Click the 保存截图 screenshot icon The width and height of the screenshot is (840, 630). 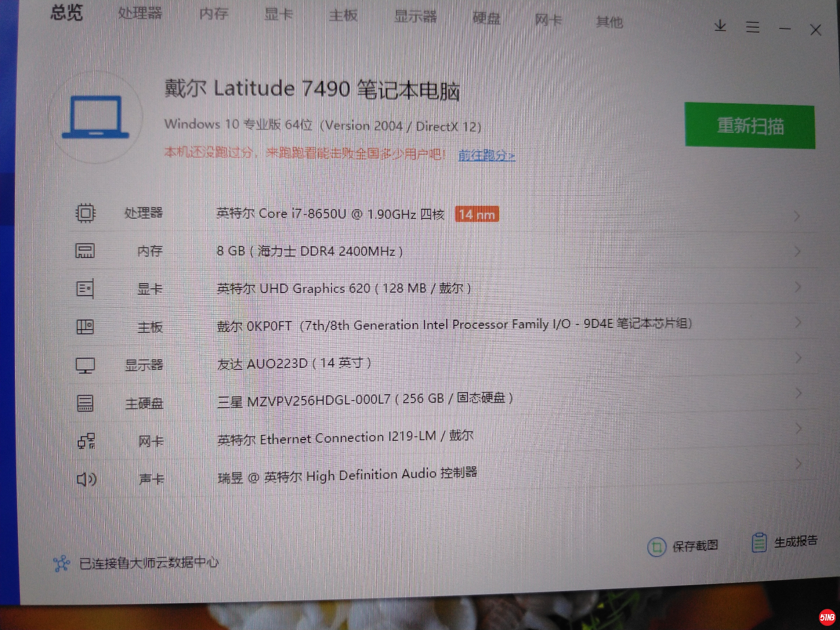(x=656, y=547)
